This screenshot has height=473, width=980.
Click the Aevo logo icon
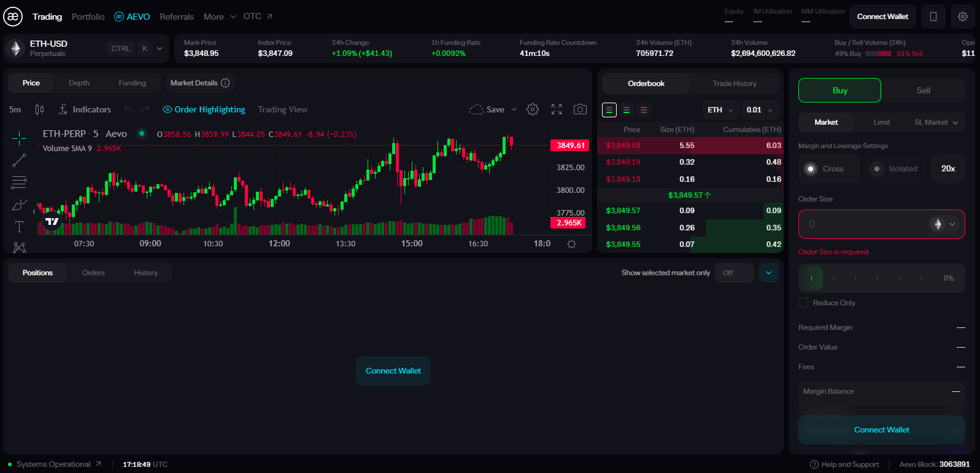click(13, 17)
